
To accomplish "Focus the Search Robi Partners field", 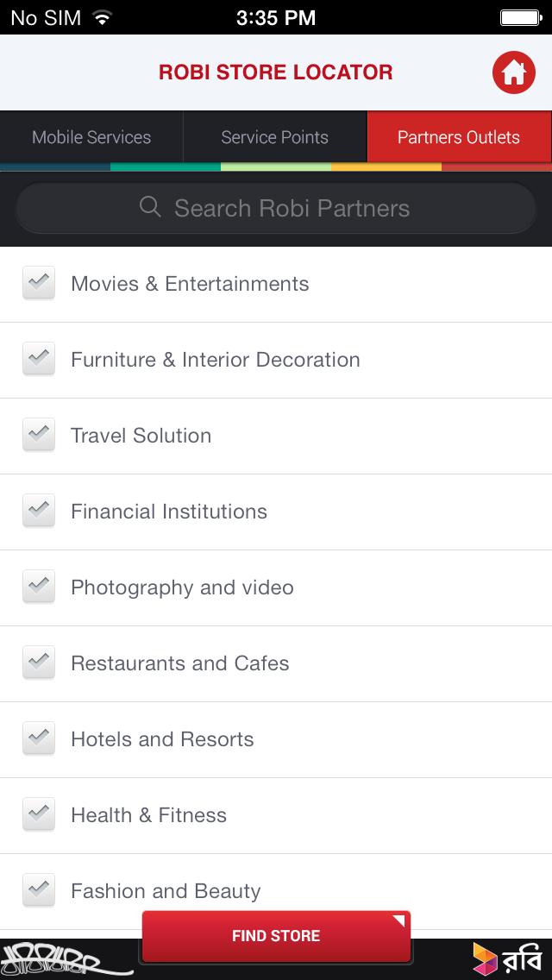I will pos(292,208).
